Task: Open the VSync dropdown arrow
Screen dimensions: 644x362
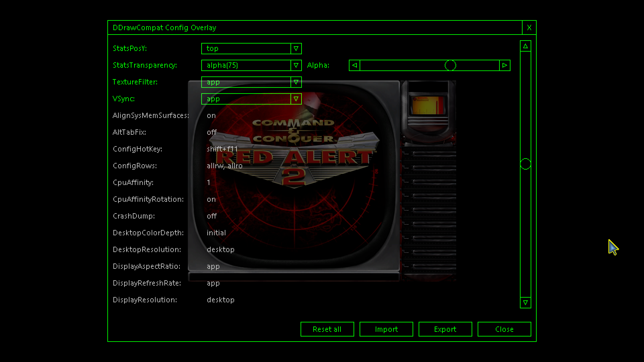Action: tap(296, 99)
